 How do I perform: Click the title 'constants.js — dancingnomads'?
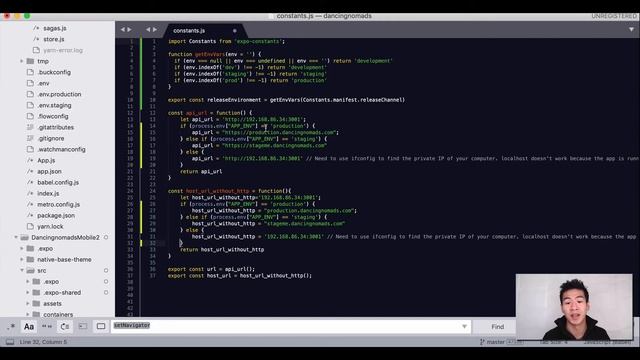(324, 16)
